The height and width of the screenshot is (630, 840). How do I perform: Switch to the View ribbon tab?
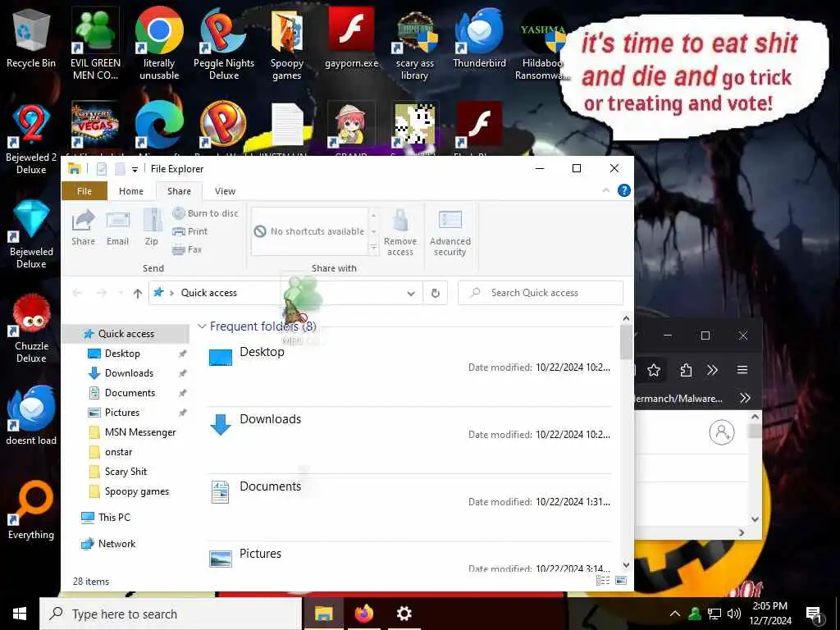[225, 191]
